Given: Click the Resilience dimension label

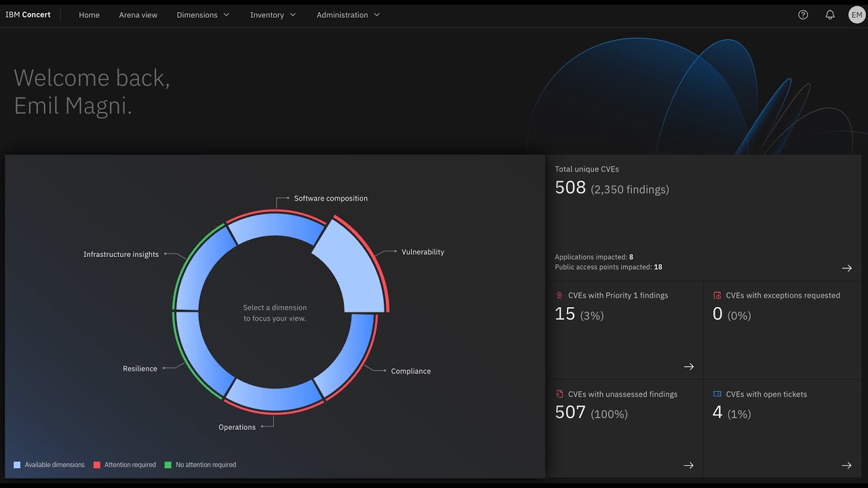Looking at the screenshot, I should click(x=140, y=369).
